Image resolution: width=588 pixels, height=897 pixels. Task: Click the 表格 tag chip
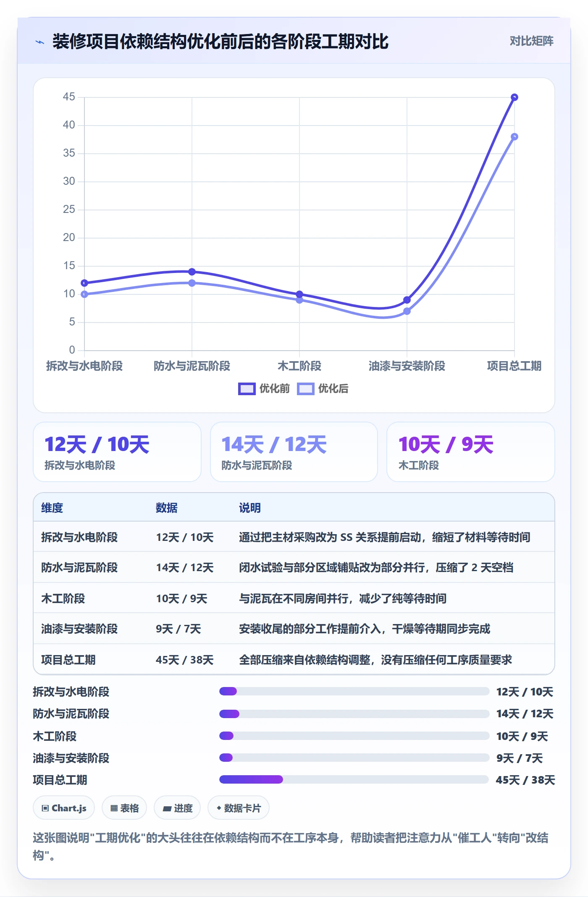click(124, 808)
